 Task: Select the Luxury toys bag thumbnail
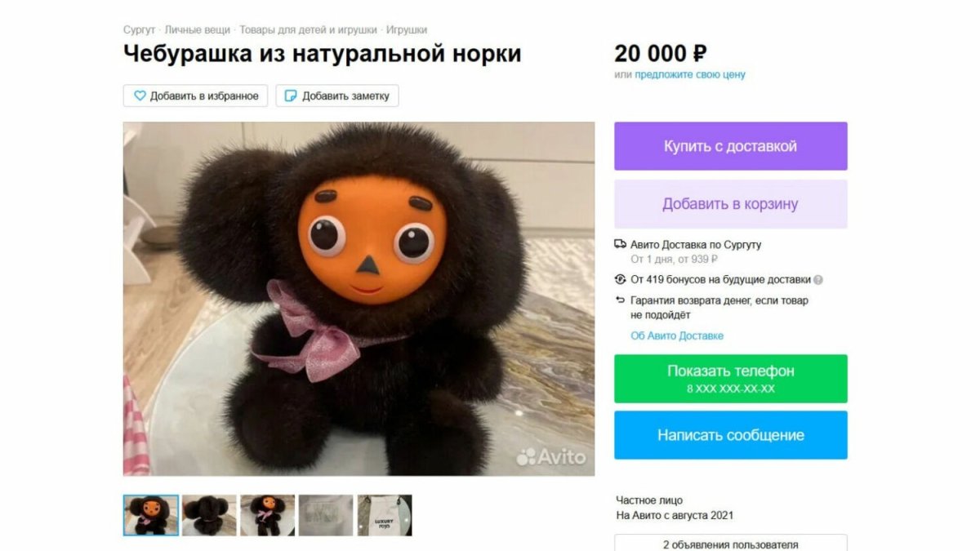(x=385, y=515)
